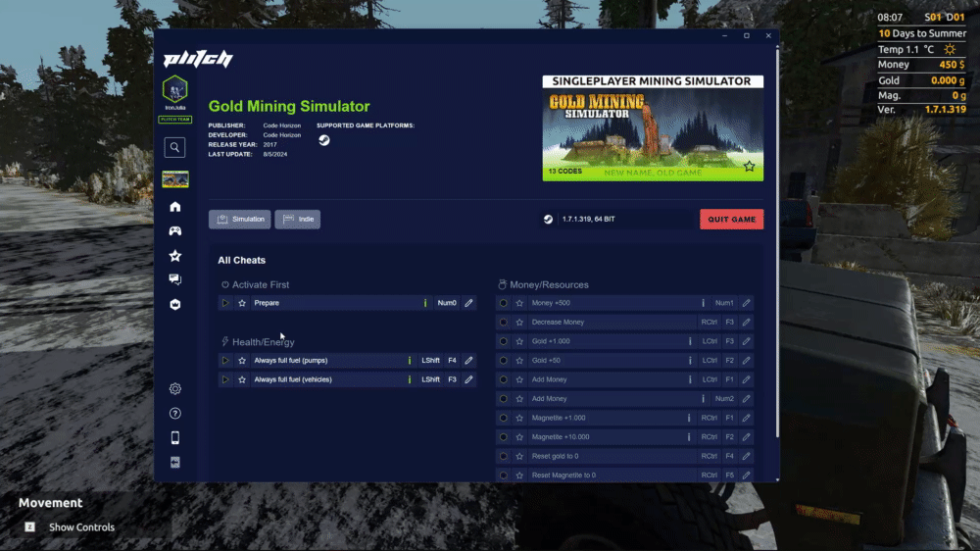Click the Home icon in the sidebar
Screen dimensions: 980x551
pyautogui.click(x=175, y=207)
